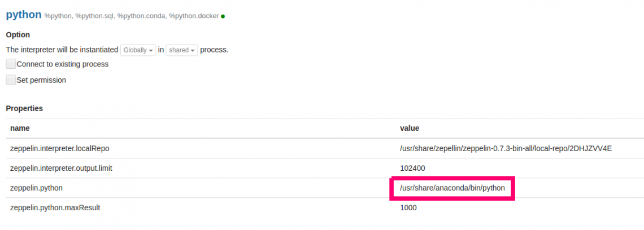The height and width of the screenshot is (230, 644).
Task: Click the Properties section heading
Action: point(24,108)
